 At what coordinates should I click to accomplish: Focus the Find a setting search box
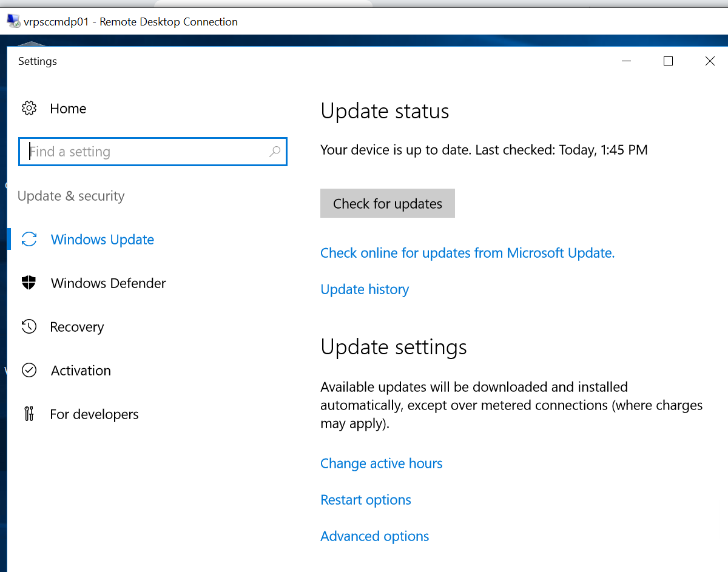[153, 152]
